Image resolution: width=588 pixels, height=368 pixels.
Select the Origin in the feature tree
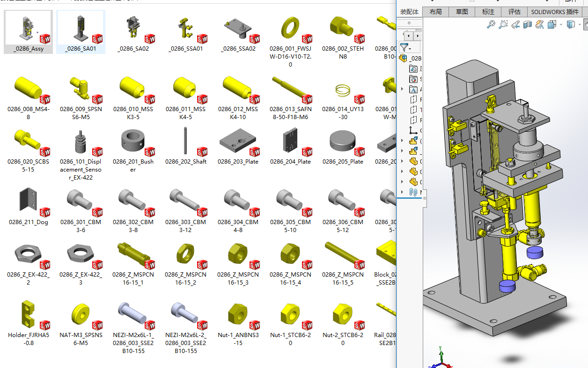pos(413,130)
